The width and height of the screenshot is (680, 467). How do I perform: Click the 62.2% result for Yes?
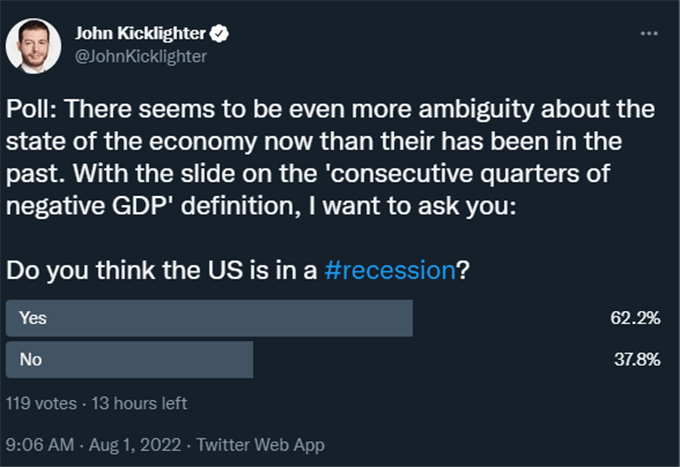(x=635, y=318)
